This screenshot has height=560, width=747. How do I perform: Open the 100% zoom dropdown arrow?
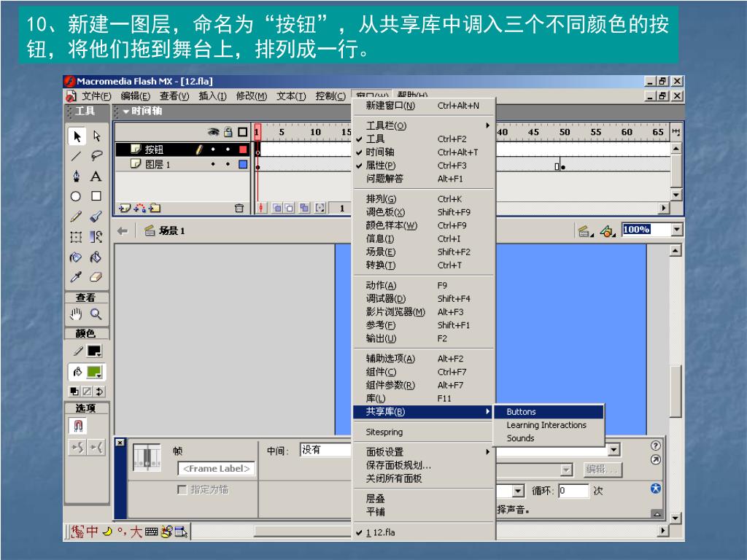[677, 230]
